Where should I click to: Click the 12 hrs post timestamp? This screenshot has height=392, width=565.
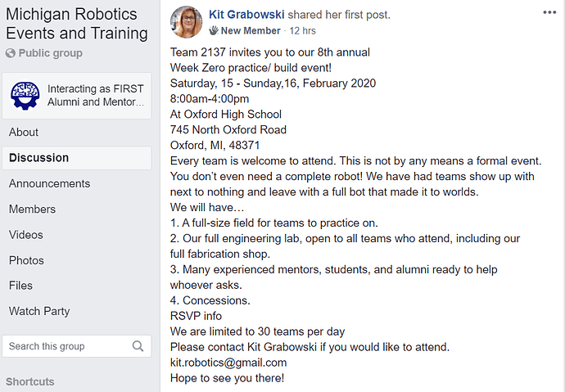(302, 31)
